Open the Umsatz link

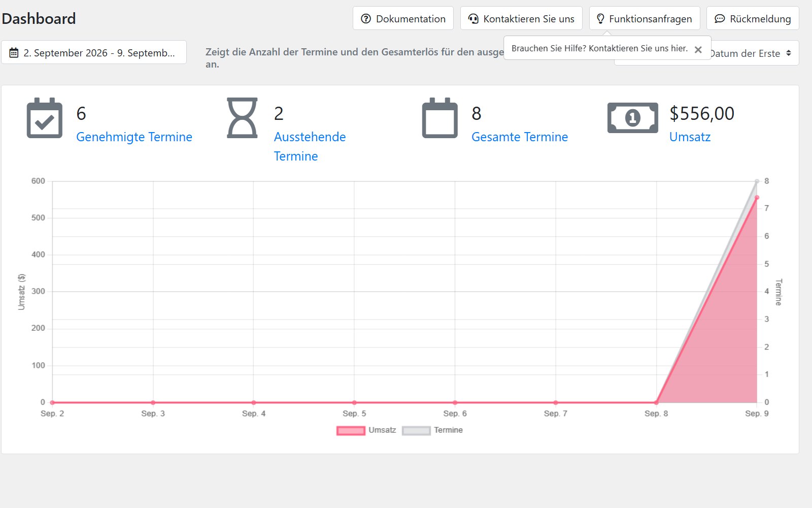690,137
